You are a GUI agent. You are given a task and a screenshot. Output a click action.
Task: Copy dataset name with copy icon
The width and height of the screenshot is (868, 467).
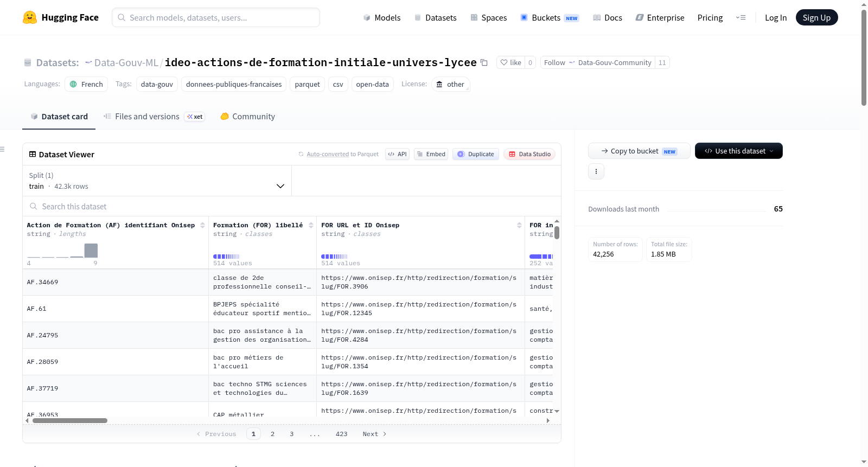484,63
